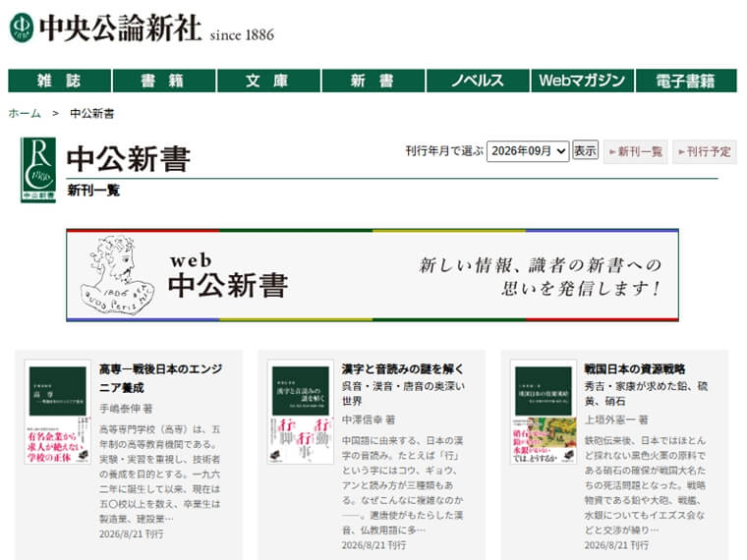Image resolution: width=747 pixels, height=560 pixels.
Task: Click the 刊行予定 button
Action: [x=705, y=152]
